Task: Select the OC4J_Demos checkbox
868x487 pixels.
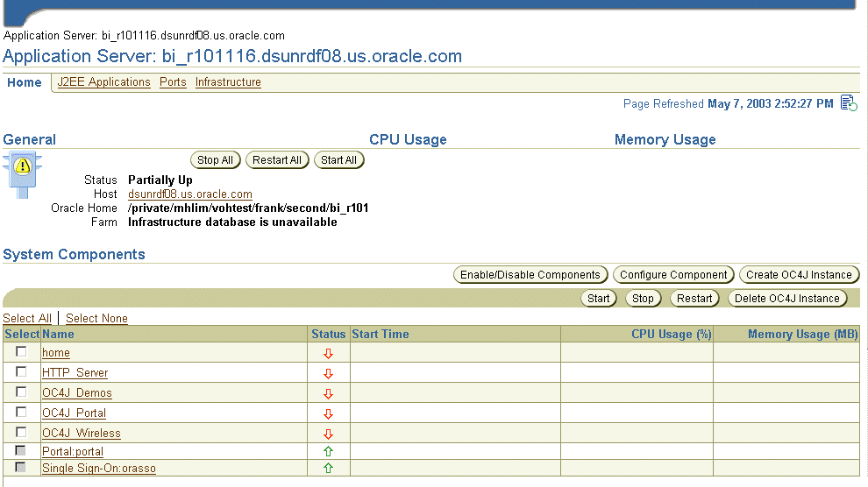Action: (21, 392)
